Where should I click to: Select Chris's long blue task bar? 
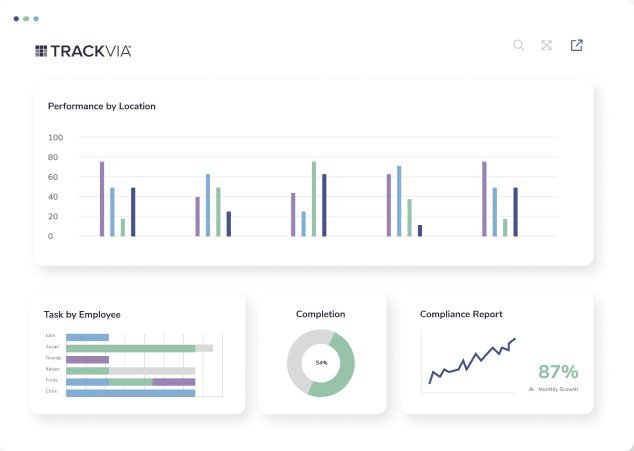click(x=130, y=393)
